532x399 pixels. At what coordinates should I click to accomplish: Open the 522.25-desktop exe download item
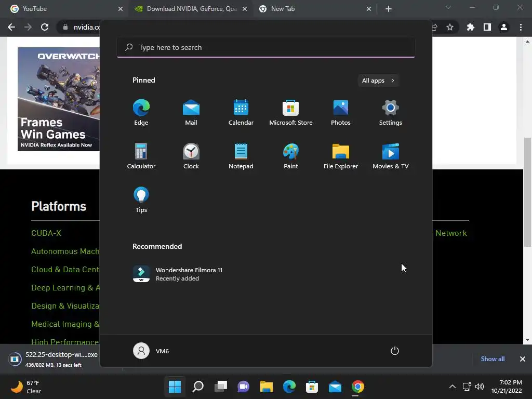[x=54, y=359]
